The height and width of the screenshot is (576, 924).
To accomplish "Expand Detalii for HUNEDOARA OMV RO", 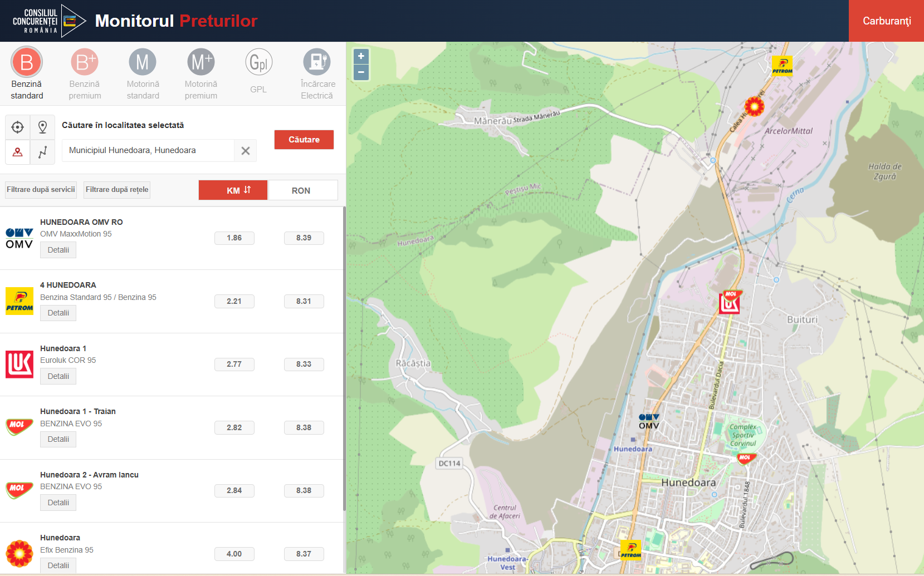I will tap(58, 250).
